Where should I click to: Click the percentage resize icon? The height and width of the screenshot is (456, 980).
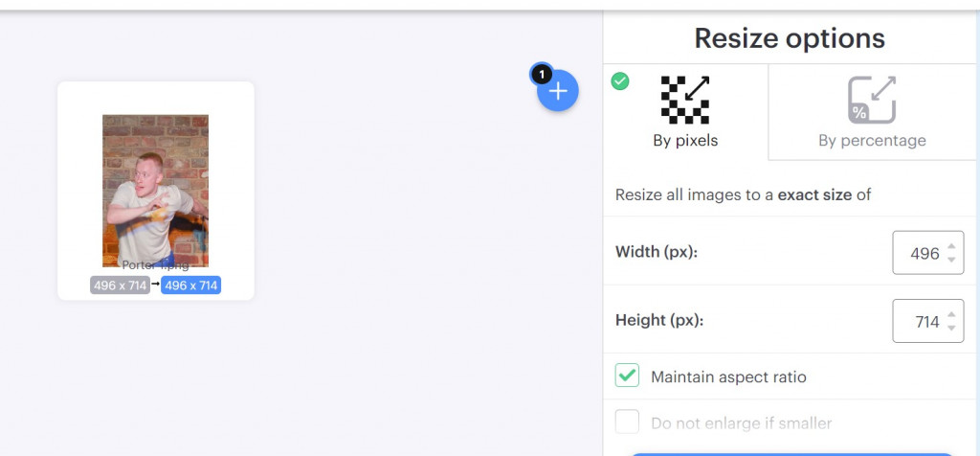872,100
